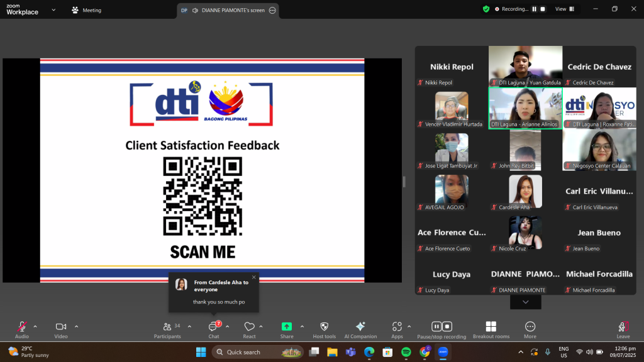The image size is (644, 362).
Task: Stop the recording with the stop button
Action: point(447,326)
